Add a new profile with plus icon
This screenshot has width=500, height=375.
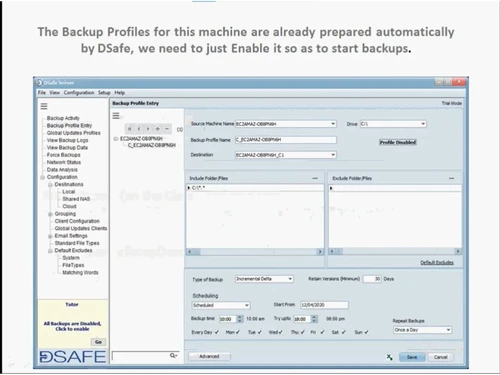(157, 129)
